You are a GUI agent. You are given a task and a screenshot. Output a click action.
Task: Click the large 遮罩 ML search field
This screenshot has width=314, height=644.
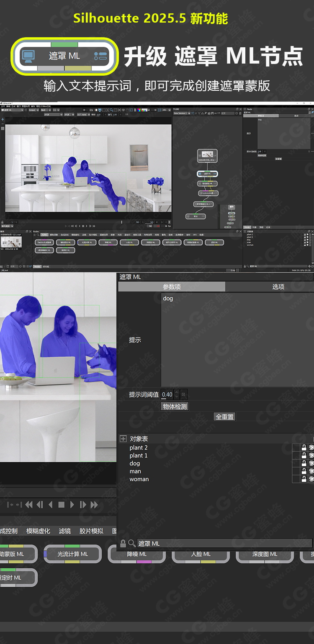(x=225, y=543)
